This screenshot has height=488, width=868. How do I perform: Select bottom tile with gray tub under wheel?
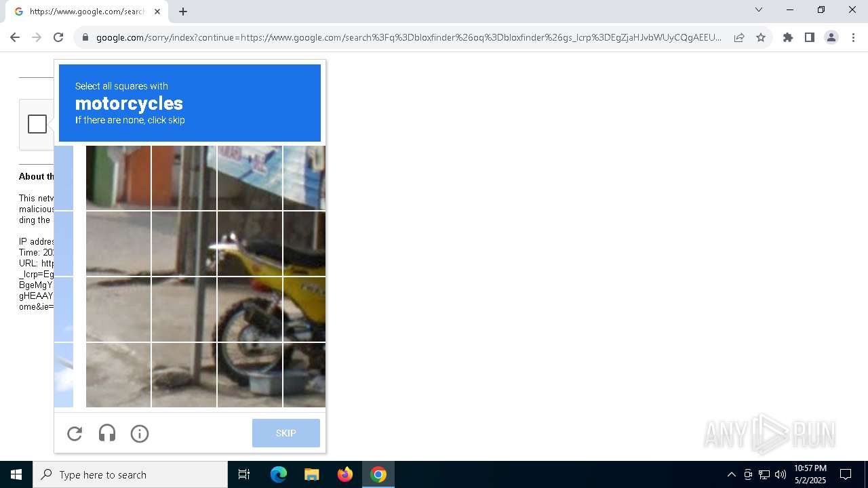click(x=250, y=375)
